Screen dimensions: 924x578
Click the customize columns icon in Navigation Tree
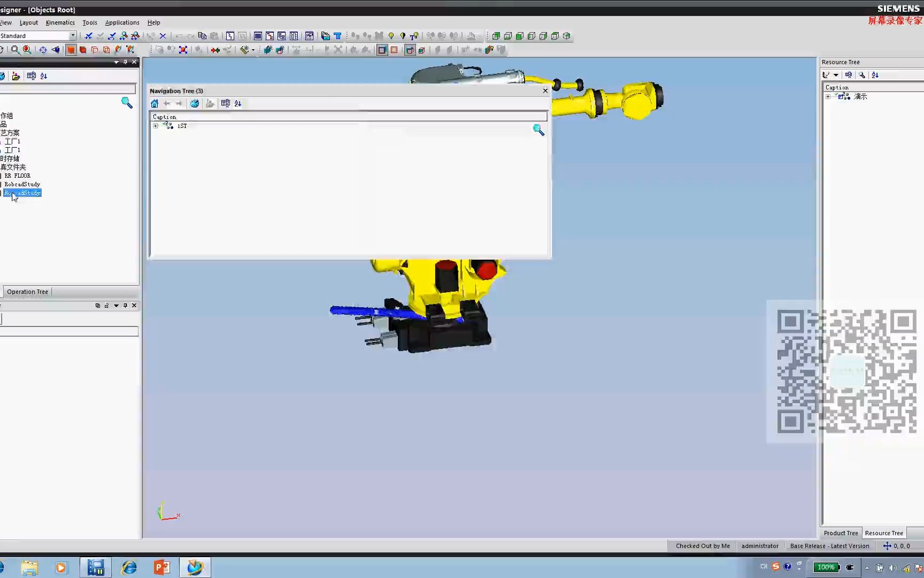click(226, 103)
